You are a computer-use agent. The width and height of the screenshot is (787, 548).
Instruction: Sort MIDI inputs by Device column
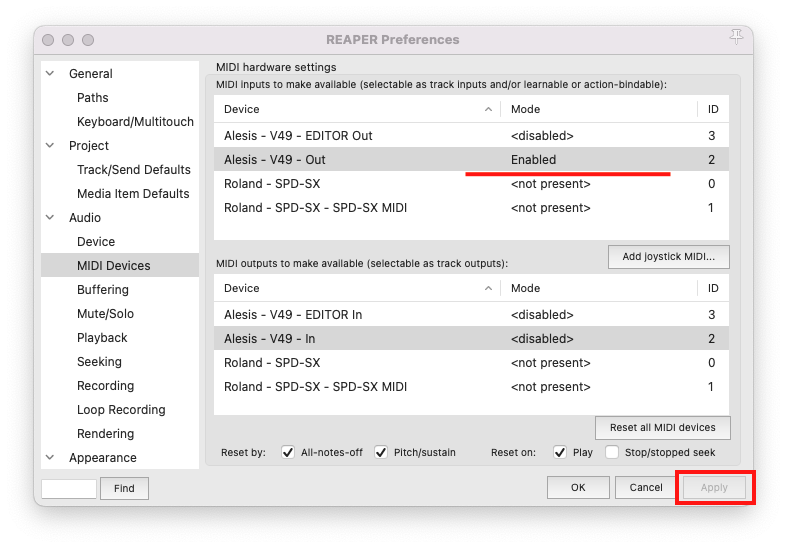[x=357, y=109]
